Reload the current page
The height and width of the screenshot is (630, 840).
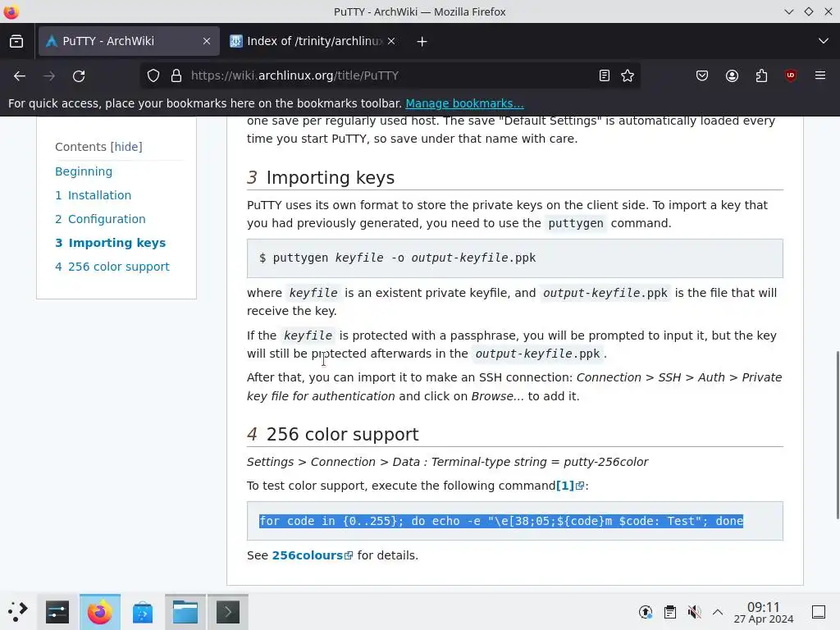pos(79,76)
